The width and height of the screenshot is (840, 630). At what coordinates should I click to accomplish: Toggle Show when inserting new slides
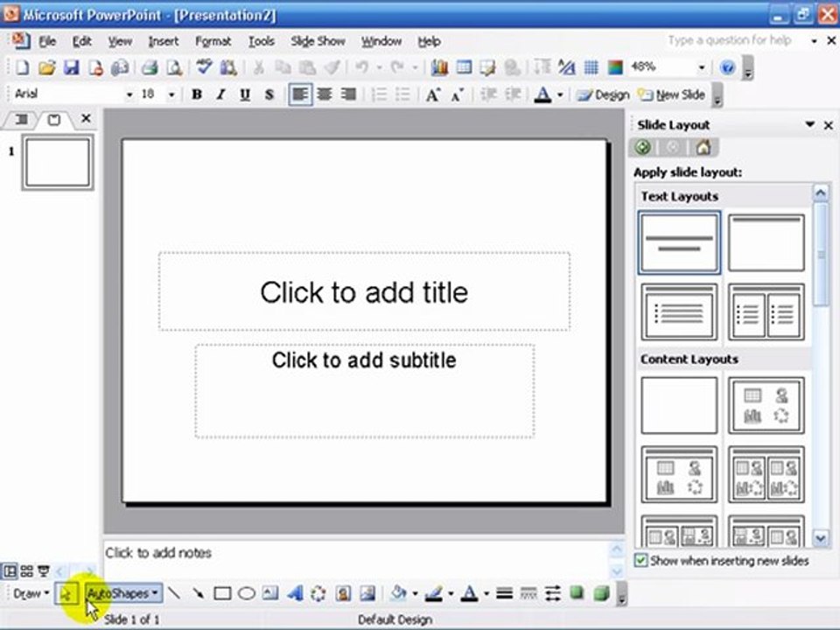(x=640, y=560)
